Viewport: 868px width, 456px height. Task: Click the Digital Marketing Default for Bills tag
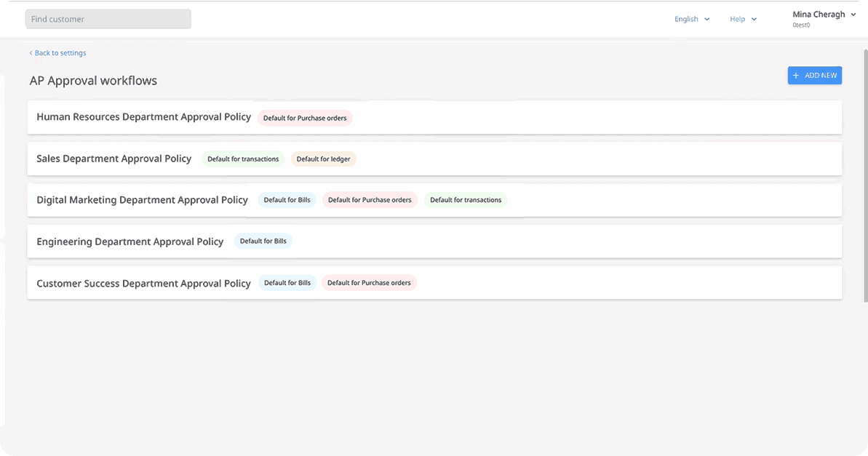287,200
